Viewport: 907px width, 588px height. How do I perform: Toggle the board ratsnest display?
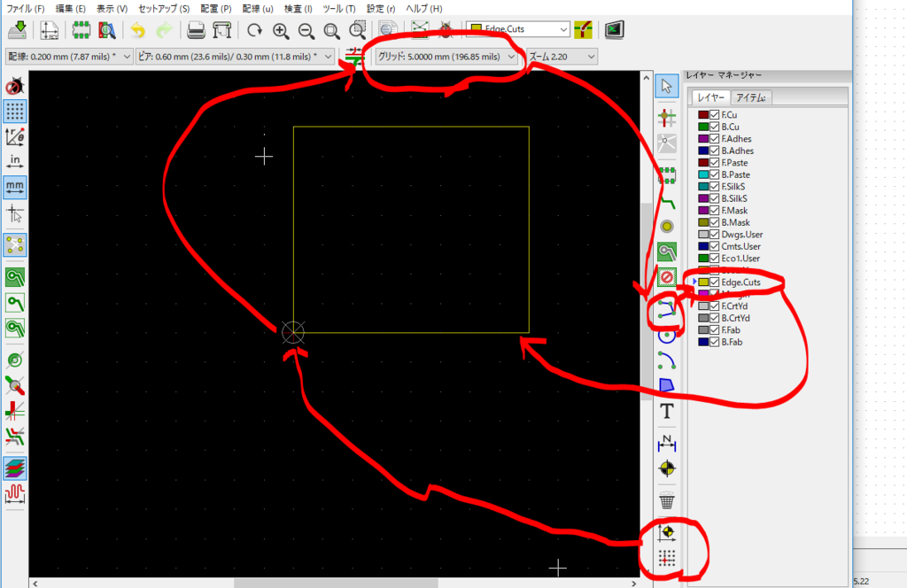tap(14, 244)
